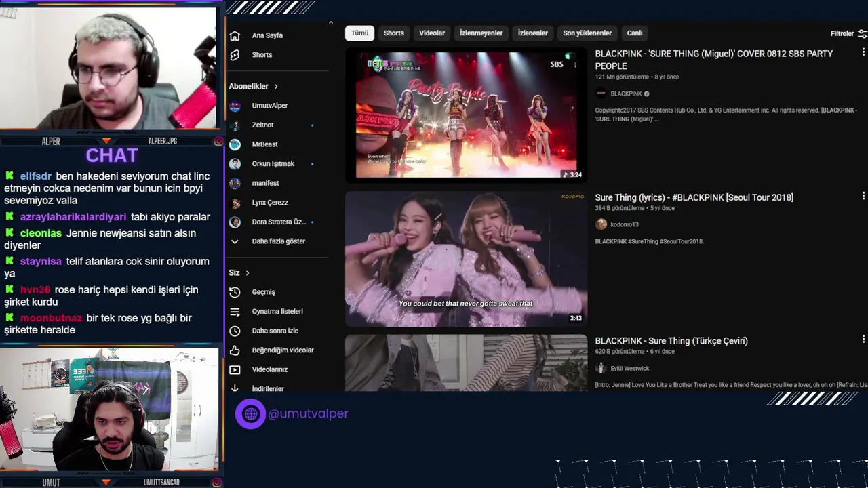This screenshot has height=488, width=868.
Task: Click chat username elifsdr
Action: (36, 176)
